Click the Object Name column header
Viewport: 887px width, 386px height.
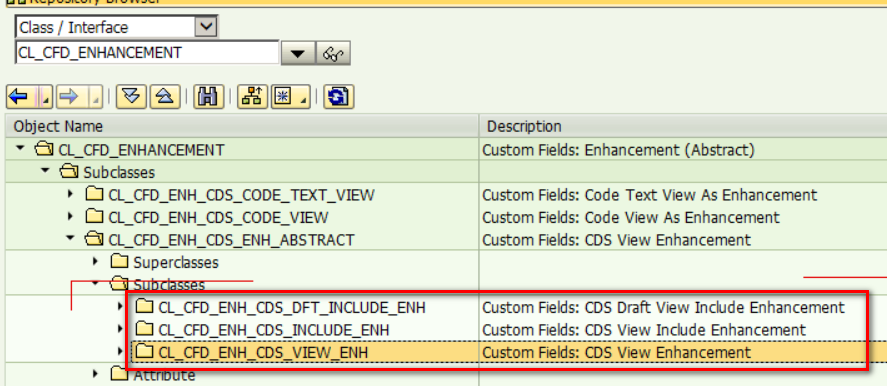242,126
